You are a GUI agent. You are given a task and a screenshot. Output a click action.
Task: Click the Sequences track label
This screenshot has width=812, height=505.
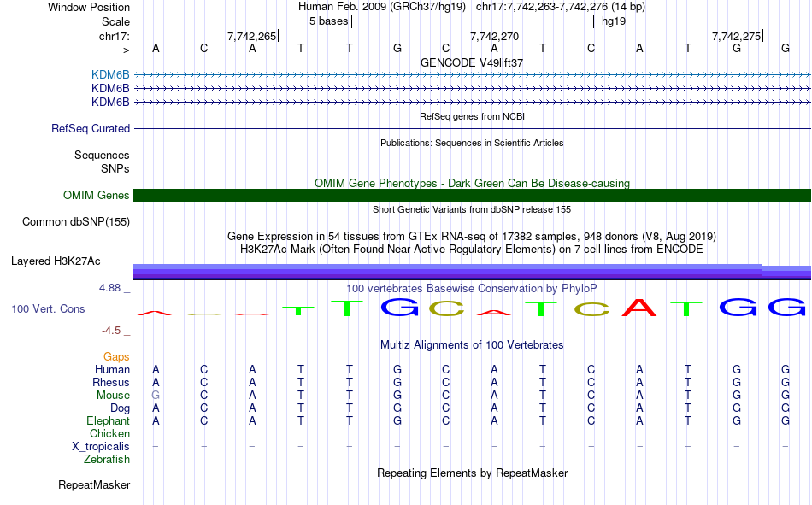pyautogui.click(x=102, y=155)
